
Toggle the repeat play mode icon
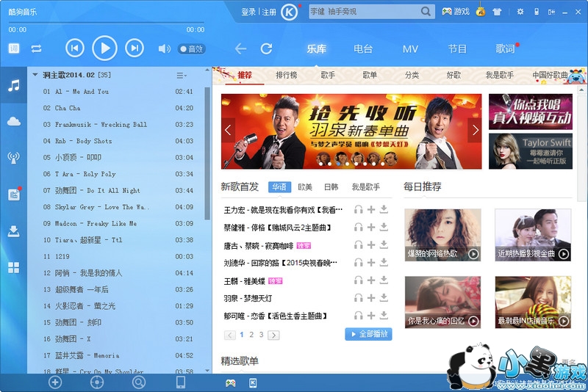(36, 48)
